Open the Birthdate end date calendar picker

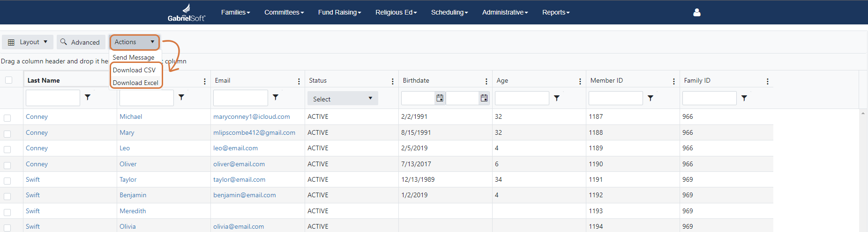[484, 98]
